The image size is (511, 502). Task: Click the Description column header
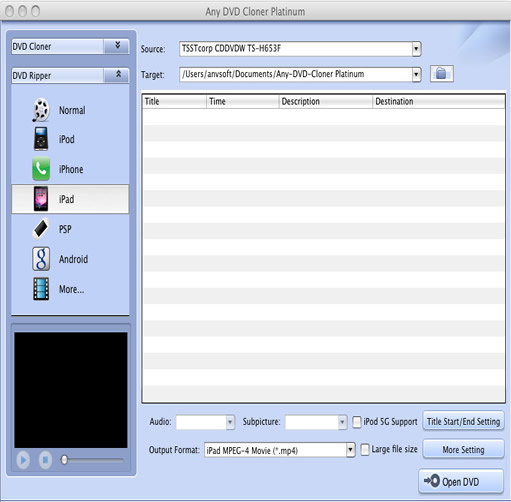pos(326,101)
